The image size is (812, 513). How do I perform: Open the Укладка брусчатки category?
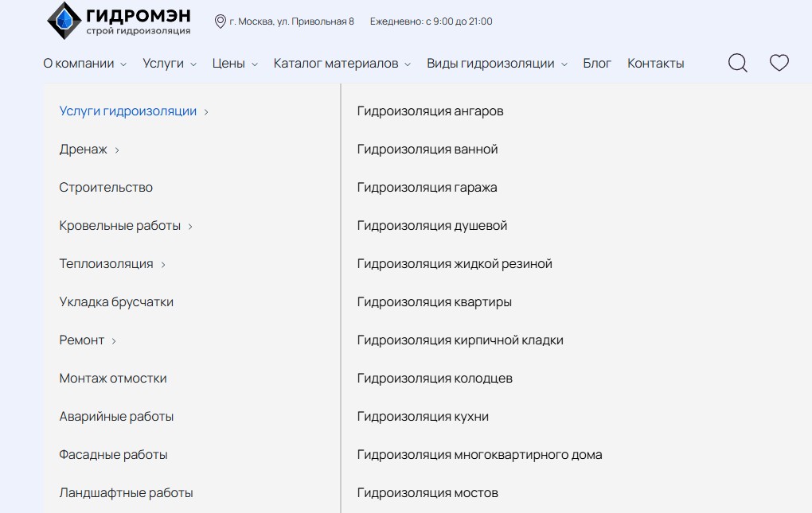click(x=116, y=302)
